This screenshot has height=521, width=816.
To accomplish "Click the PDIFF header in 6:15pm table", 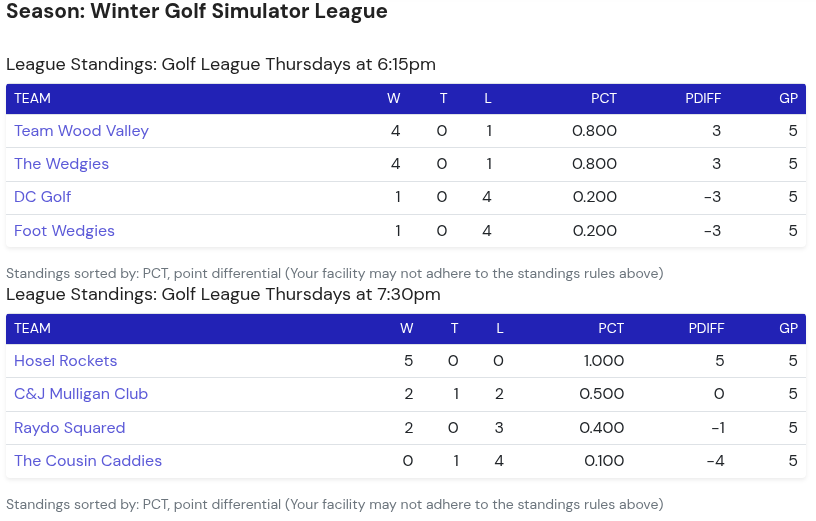I will [x=703, y=98].
